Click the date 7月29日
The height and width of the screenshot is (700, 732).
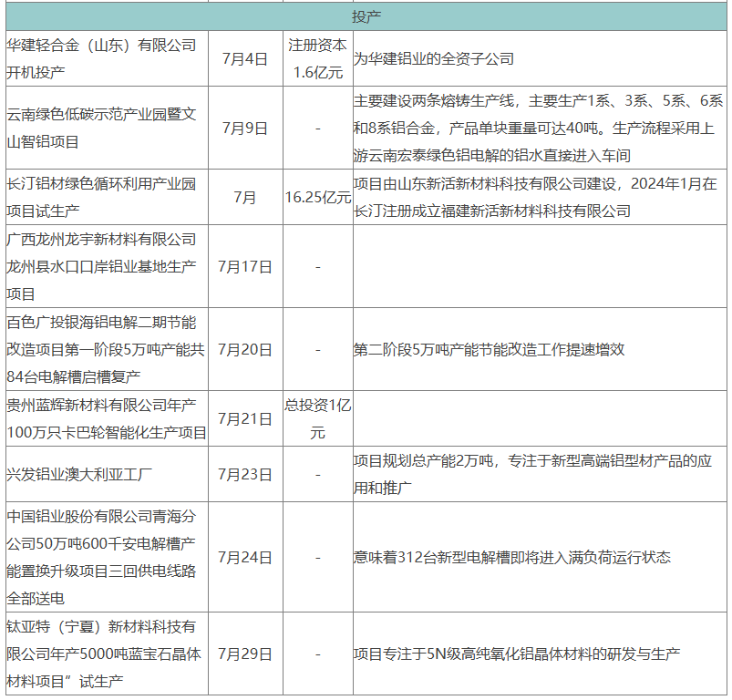coord(245,654)
